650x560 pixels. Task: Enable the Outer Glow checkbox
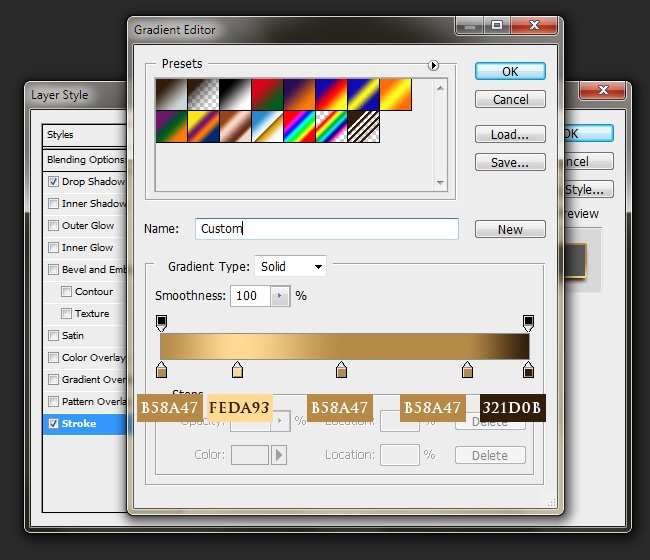(x=53, y=225)
